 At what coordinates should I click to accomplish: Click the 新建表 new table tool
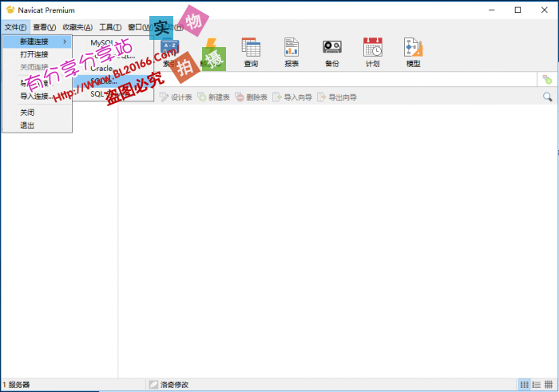[213, 97]
